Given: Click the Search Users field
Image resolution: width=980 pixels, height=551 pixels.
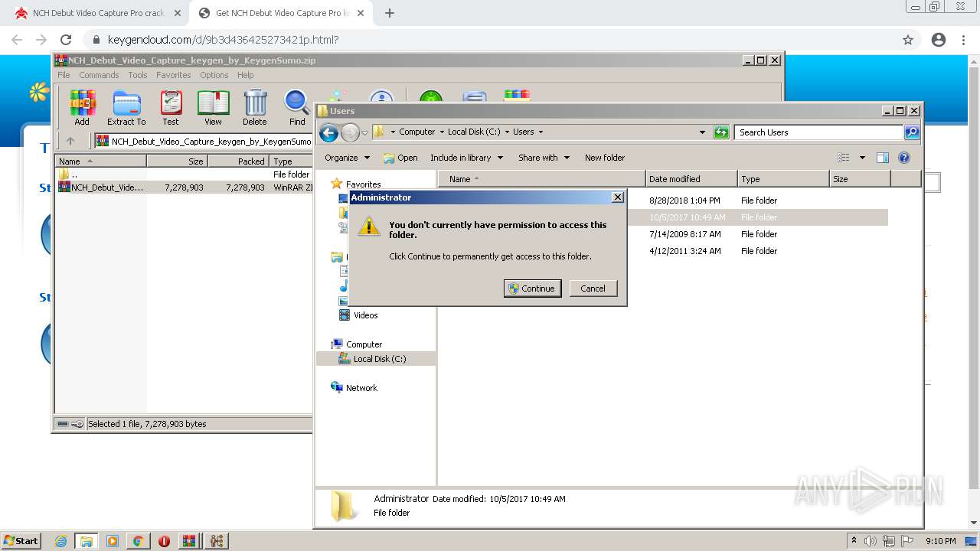Looking at the screenshot, I should pos(819,132).
